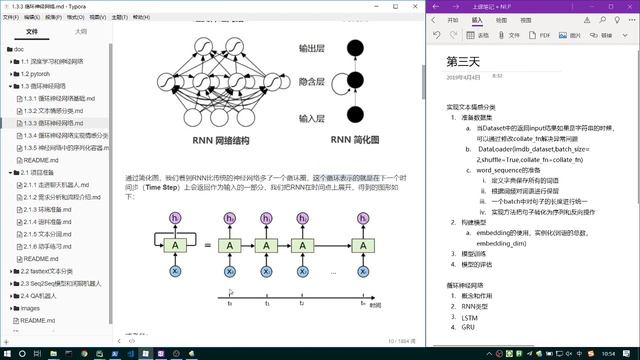Expand the 1.1 folder in file tree

click(11, 62)
